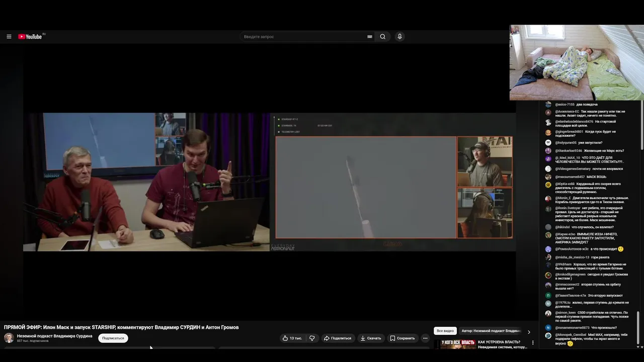The image size is (644, 362).
Task: Click username @mmaconnect2 in chat
Action: click(568, 285)
